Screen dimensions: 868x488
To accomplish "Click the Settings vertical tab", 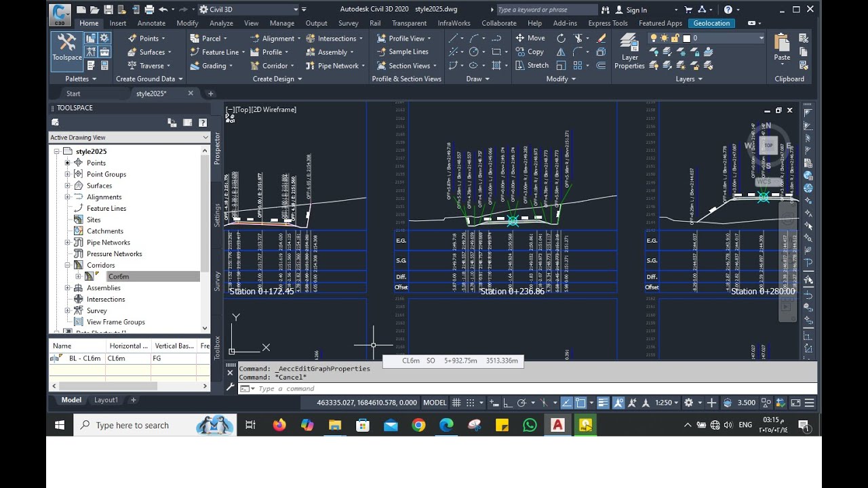I will [218, 215].
